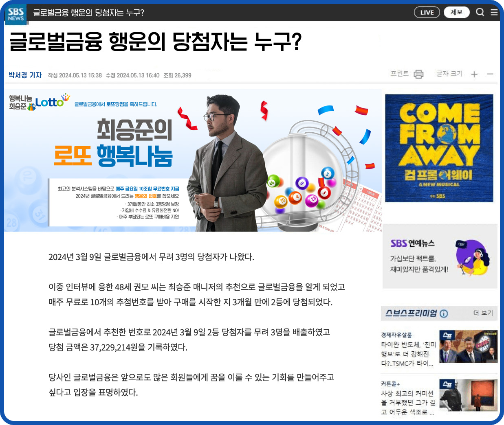Click the 글자 크기 label
The height and width of the screenshot is (425, 504).
coord(449,74)
